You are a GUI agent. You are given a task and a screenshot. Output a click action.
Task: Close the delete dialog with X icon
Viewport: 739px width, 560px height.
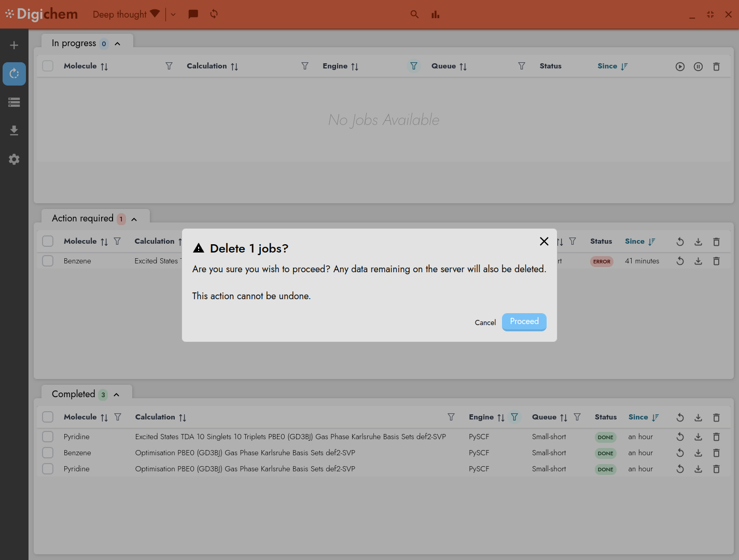[x=543, y=241]
